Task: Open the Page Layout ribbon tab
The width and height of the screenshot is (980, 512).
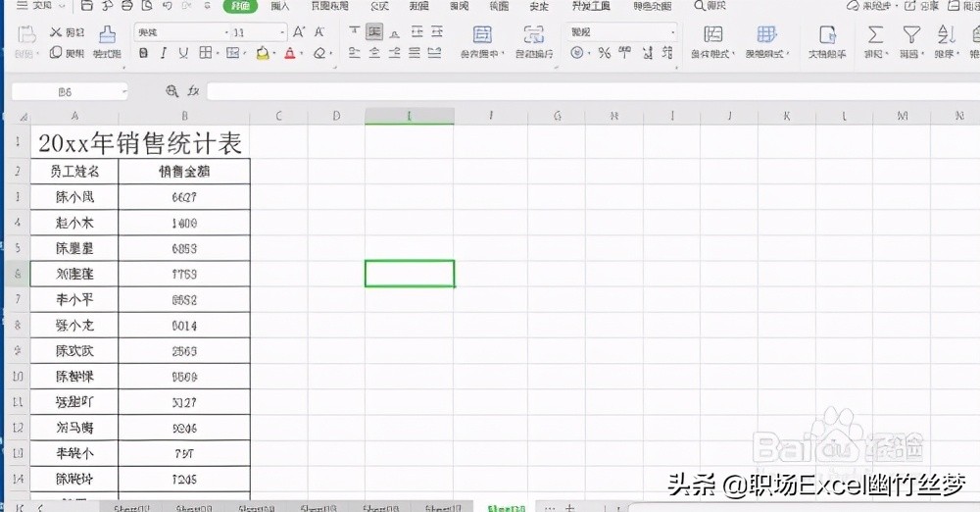Action: pyautogui.click(x=329, y=6)
